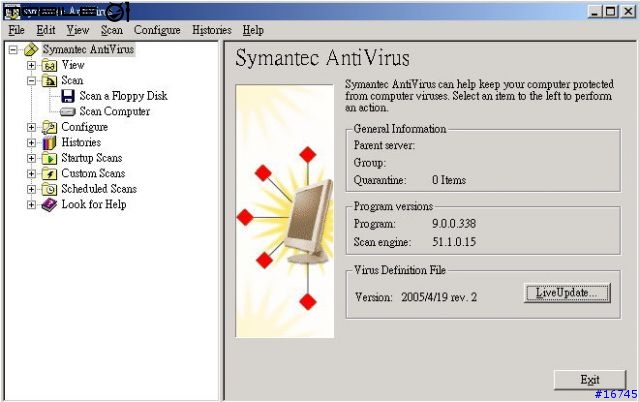The width and height of the screenshot is (640, 402).
Task: Click the computer monitor illustration
Action: 309,222
